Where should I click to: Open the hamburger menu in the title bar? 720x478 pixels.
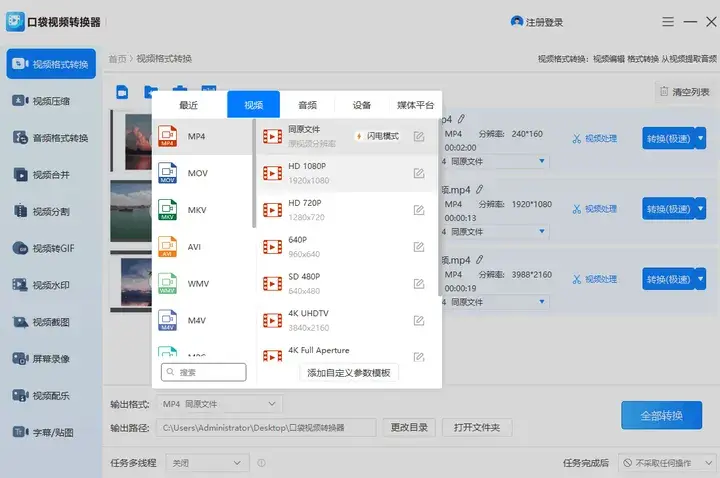pos(668,22)
